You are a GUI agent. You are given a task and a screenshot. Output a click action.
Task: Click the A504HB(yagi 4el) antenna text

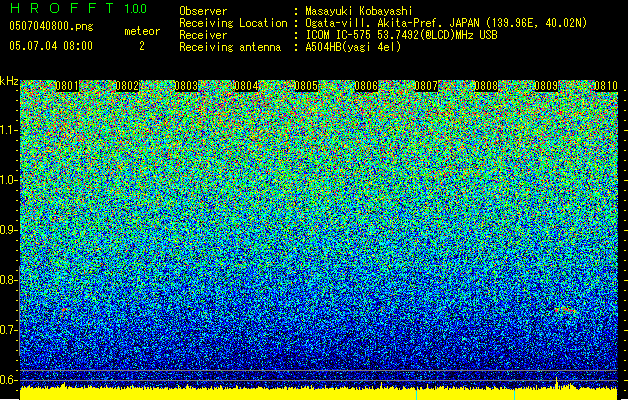(x=353, y=47)
